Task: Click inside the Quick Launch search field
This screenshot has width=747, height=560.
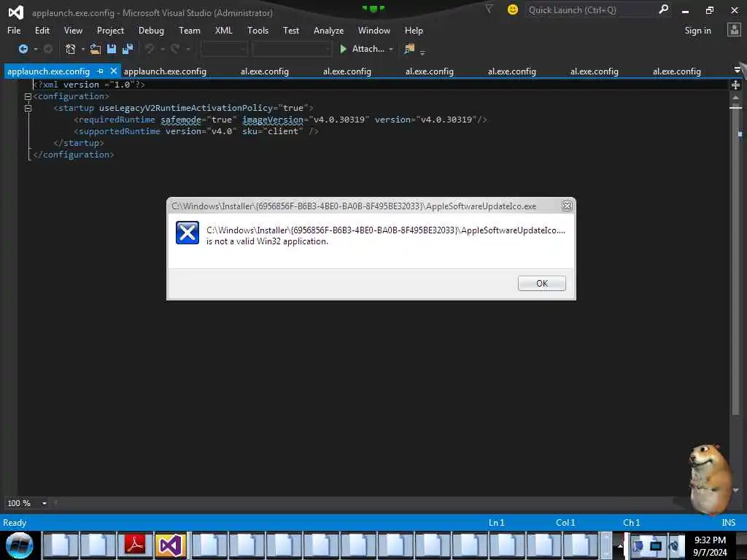Action: [x=591, y=9]
